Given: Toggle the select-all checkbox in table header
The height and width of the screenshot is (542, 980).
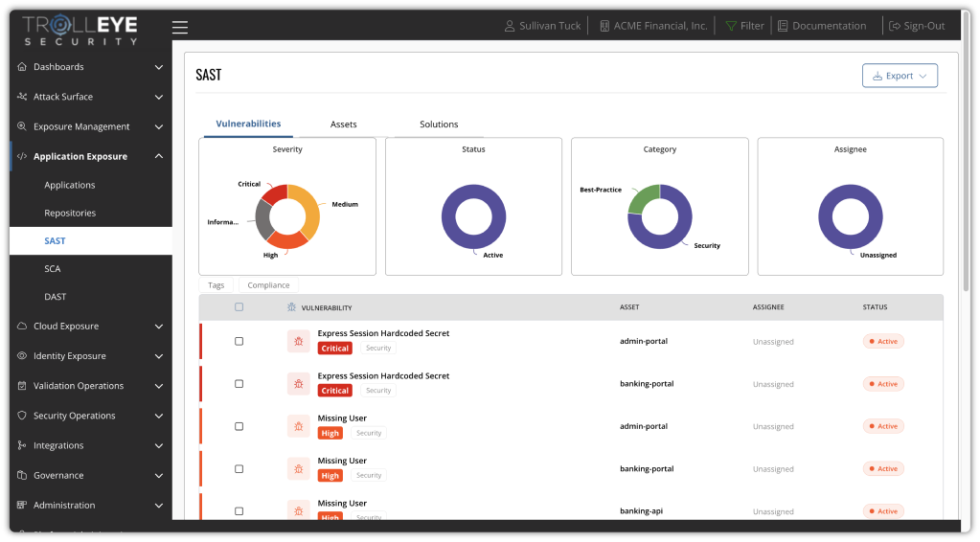Looking at the screenshot, I should tap(239, 307).
